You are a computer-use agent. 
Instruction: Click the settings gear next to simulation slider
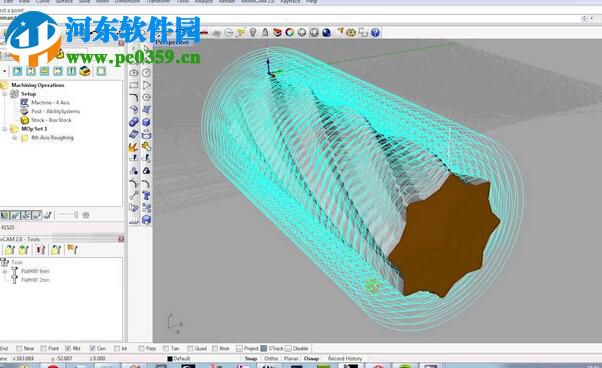click(86, 215)
